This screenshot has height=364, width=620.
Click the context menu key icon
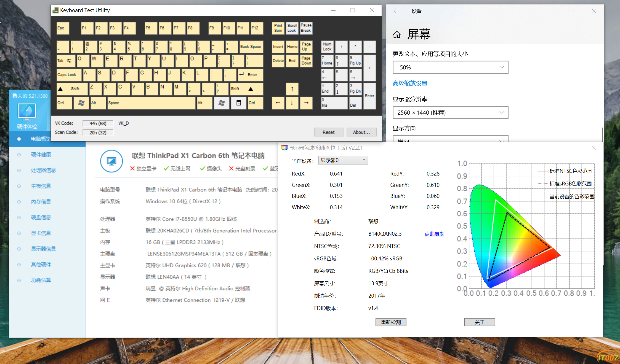(239, 103)
